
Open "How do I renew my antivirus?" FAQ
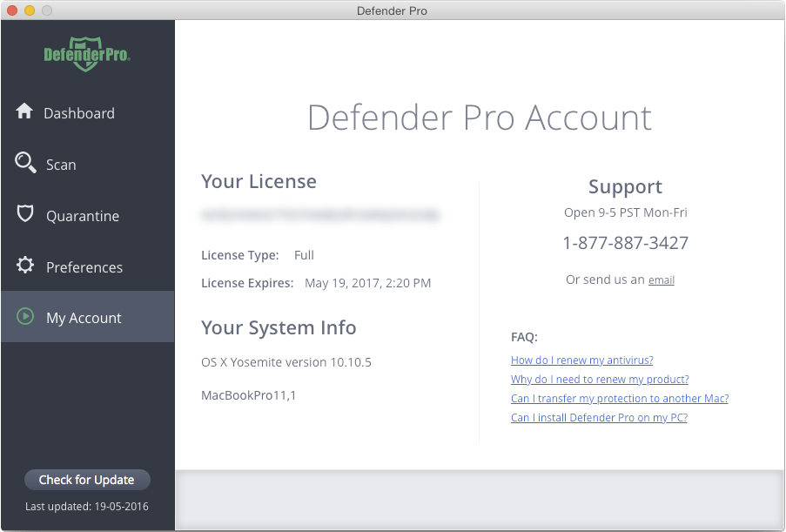point(582,360)
